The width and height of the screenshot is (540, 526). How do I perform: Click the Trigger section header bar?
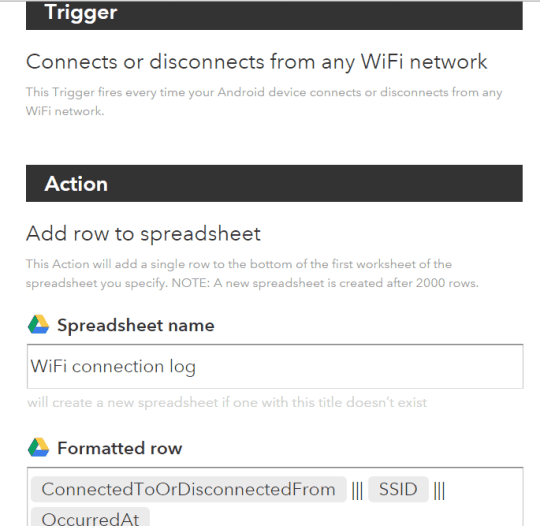[274, 15]
